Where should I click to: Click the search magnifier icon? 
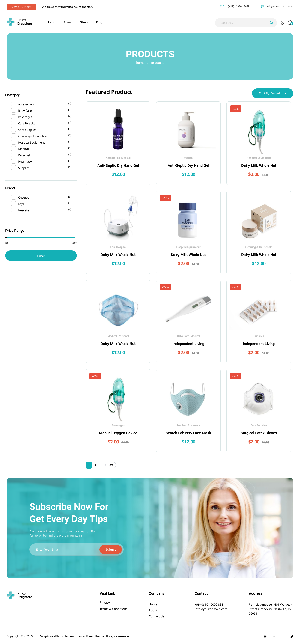pos(271,22)
